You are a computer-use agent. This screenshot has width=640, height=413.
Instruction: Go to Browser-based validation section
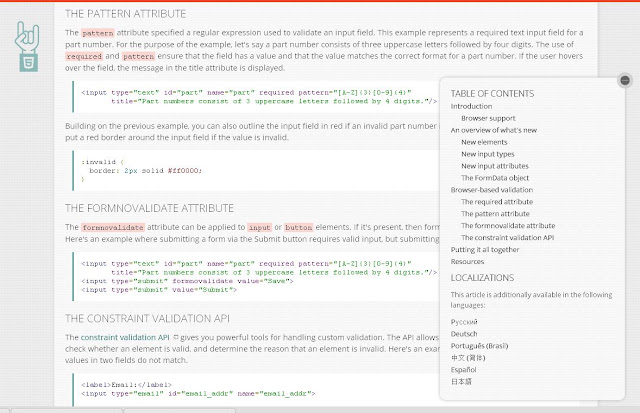(x=491, y=190)
